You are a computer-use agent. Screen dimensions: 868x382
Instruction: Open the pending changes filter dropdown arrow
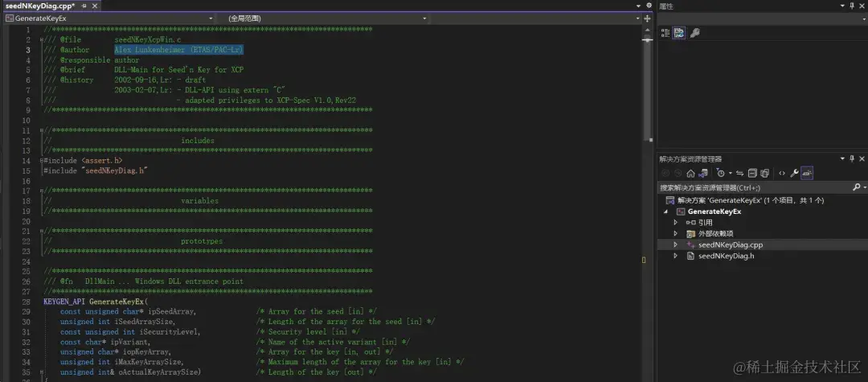point(730,173)
